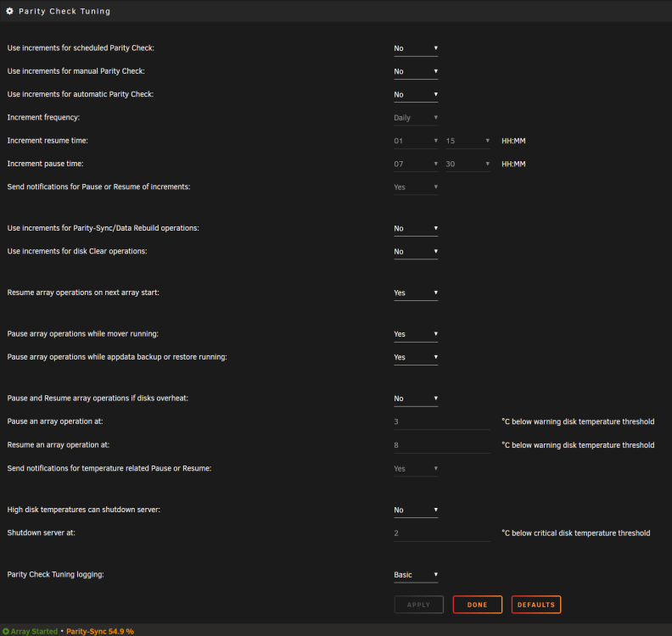Open the pause time hour dropdown showing 07
Screen dimensions: 672x636
(416, 164)
